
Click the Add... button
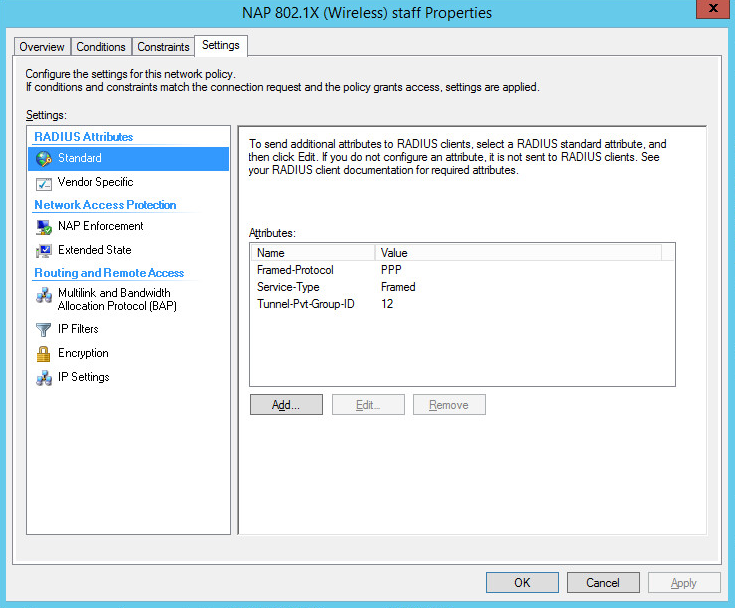(x=286, y=405)
